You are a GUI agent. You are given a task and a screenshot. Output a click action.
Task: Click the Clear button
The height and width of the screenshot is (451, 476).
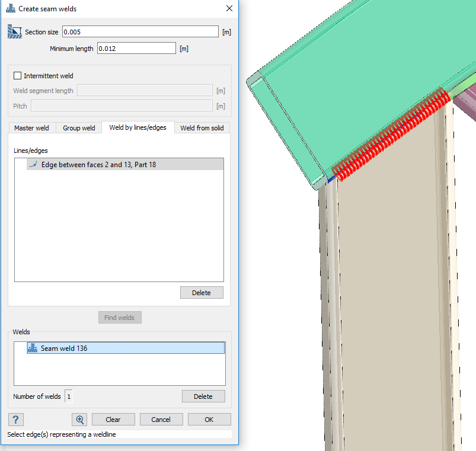[113, 420]
